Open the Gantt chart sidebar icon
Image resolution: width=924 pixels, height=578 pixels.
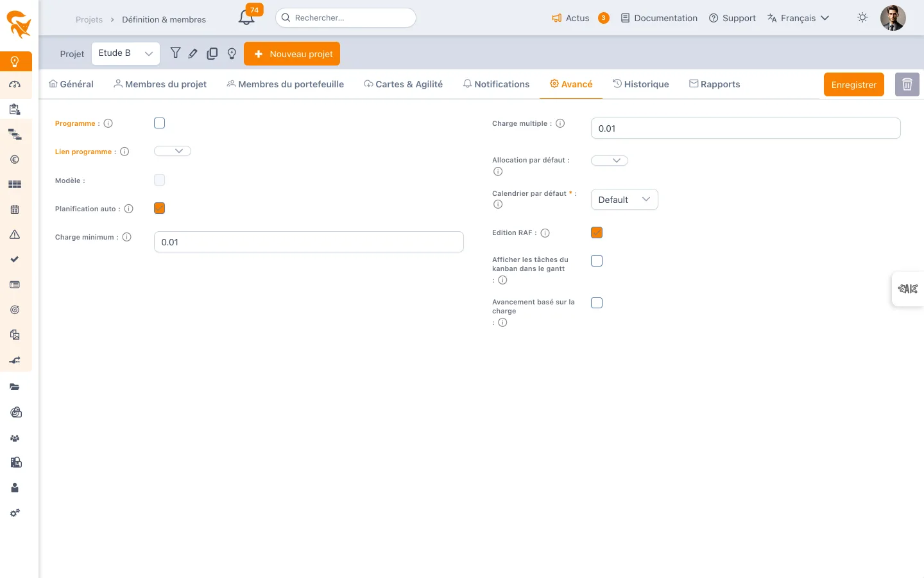coord(15,134)
